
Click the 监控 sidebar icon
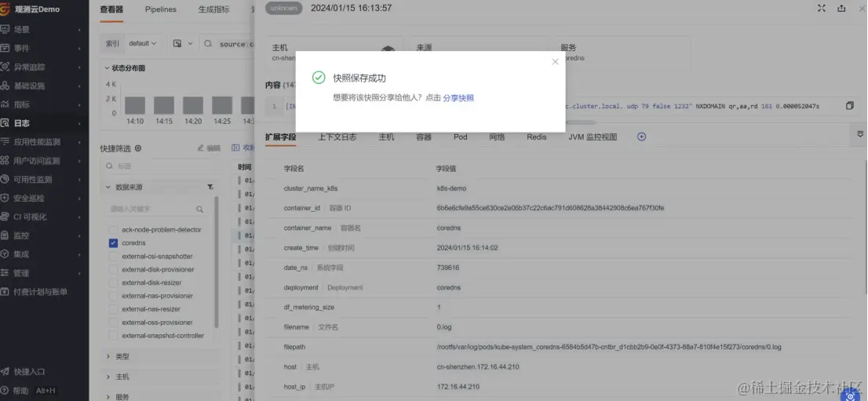pyautogui.click(x=5, y=235)
